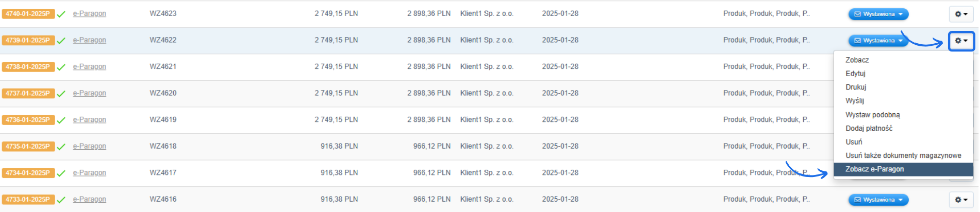Click green checkmark beside invoice 4734-01-2025P
Screen dimensions: 980x212
[61, 173]
